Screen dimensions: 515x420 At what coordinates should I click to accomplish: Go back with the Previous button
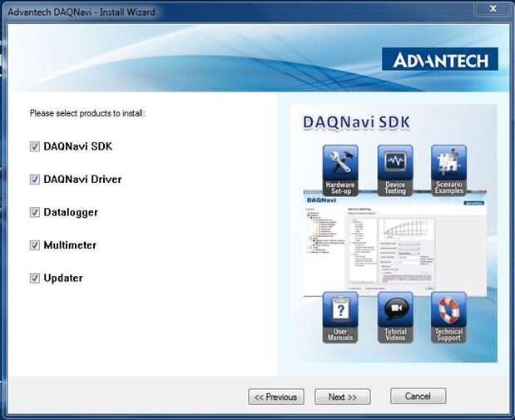(x=276, y=397)
